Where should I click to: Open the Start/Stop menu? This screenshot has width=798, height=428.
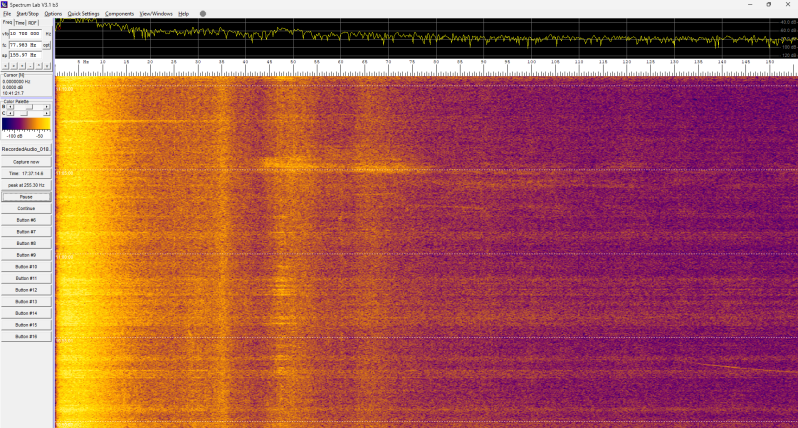click(27, 14)
